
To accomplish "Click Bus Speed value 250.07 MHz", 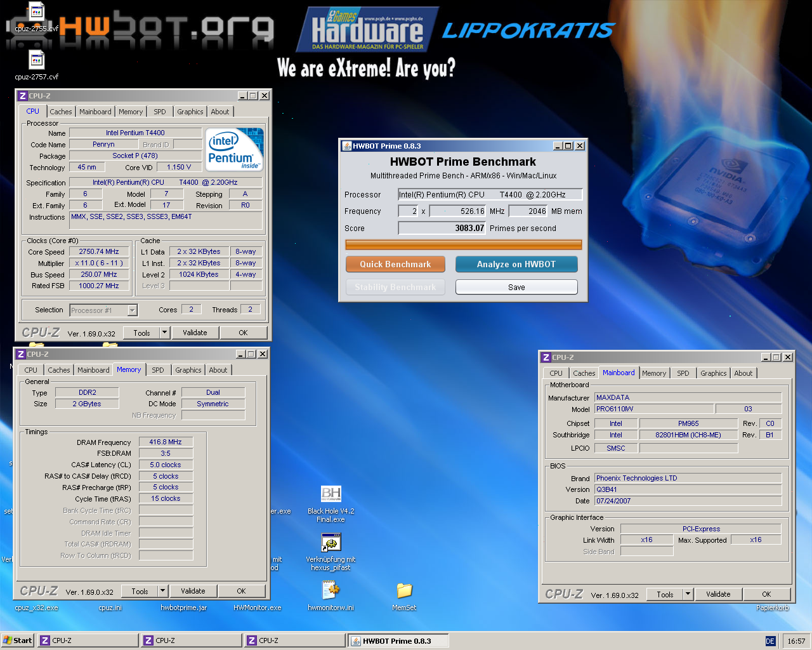I will tap(99, 274).
